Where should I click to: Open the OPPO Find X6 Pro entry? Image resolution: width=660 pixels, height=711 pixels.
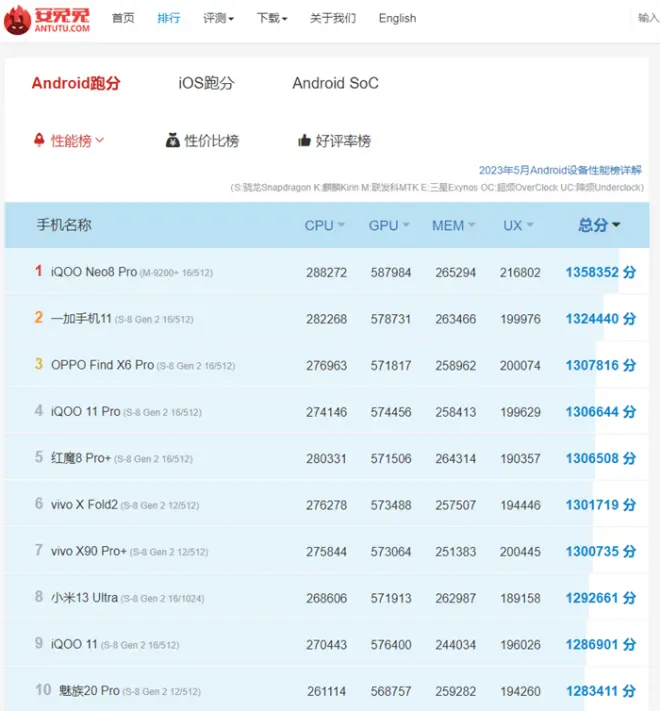click(x=102, y=365)
